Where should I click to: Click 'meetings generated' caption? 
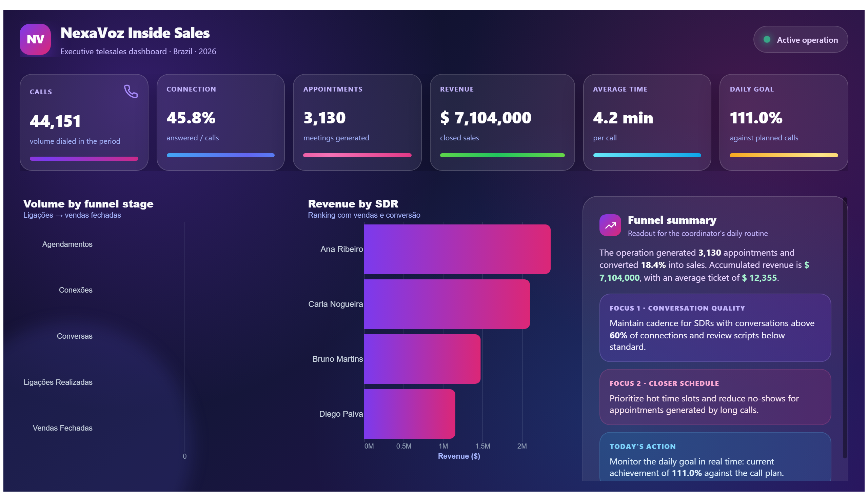336,138
